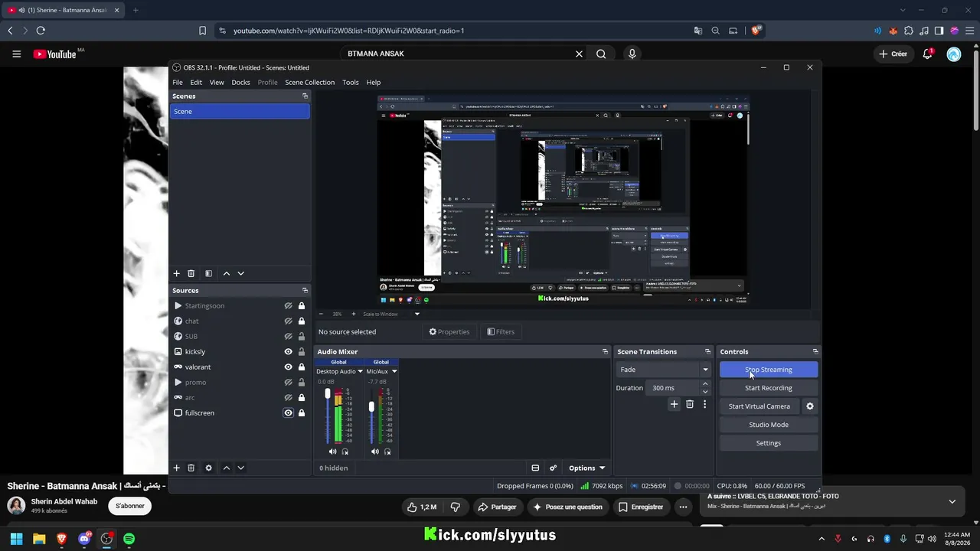Open scene filters icon in Scenes toolbar
980x551 pixels.
pyautogui.click(x=208, y=273)
